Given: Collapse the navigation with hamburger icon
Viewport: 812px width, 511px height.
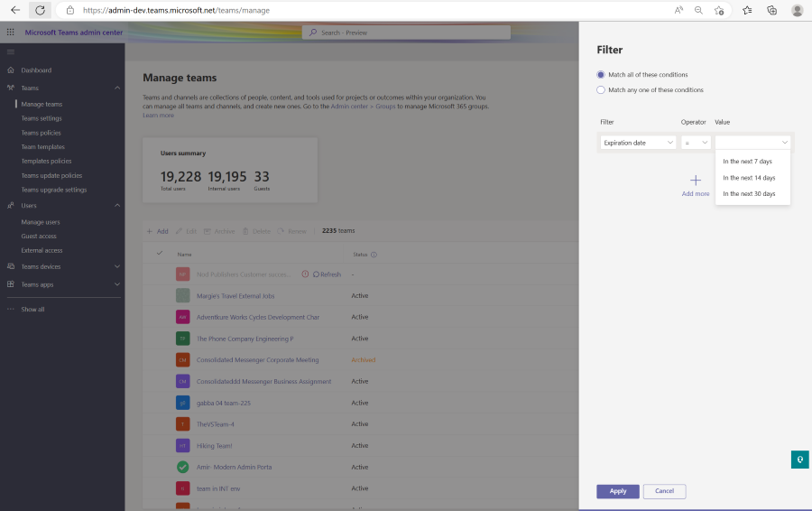Looking at the screenshot, I should click(10, 51).
